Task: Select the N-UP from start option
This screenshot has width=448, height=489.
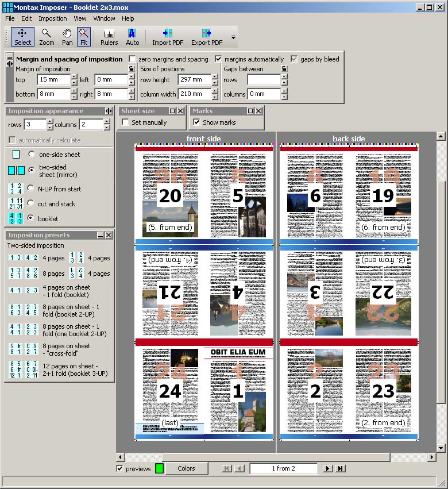Action: coord(32,188)
